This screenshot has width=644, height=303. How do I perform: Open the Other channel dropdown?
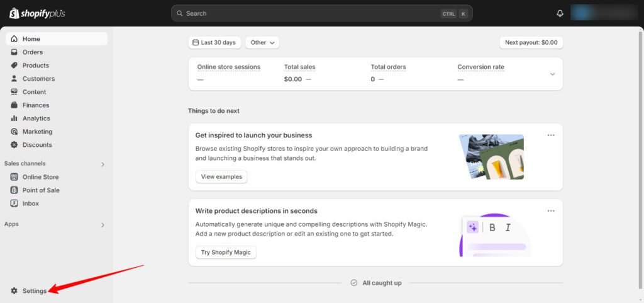[x=262, y=42]
